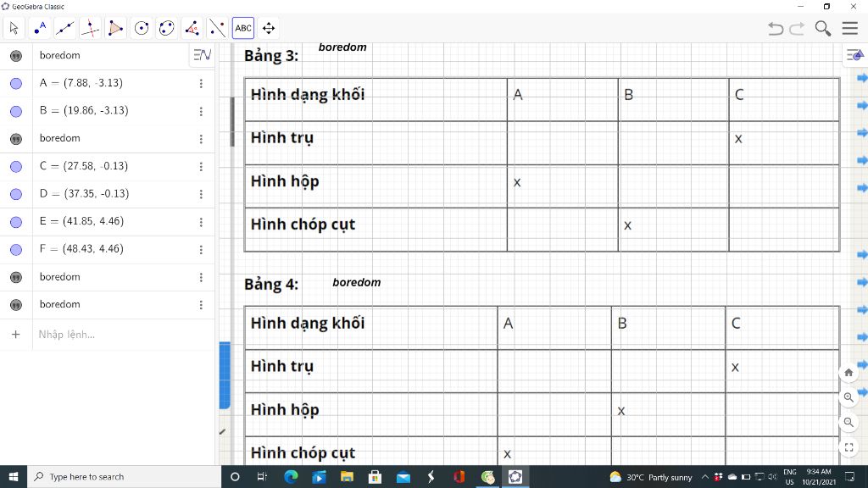Return to the standard home view
The image size is (868, 488).
(849, 373)
